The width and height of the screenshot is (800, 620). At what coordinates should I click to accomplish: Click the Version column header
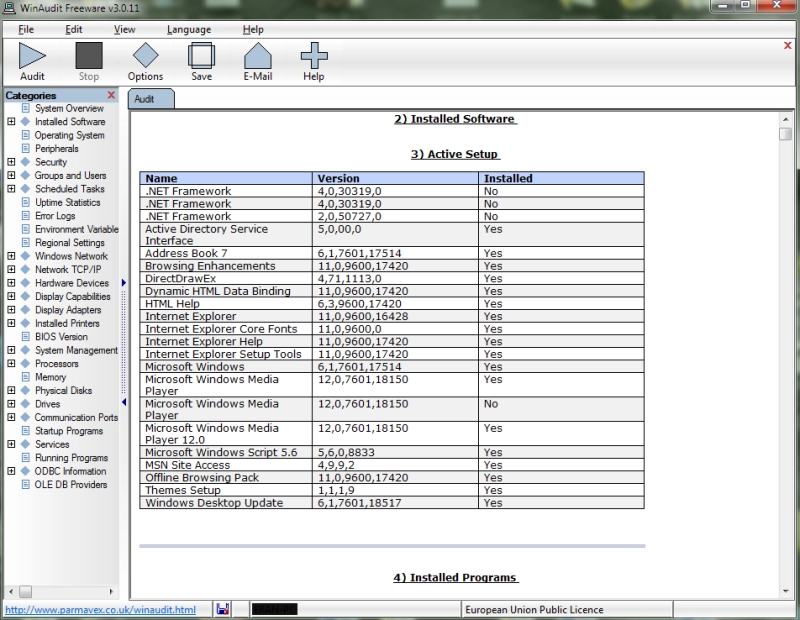coord(395,178)
